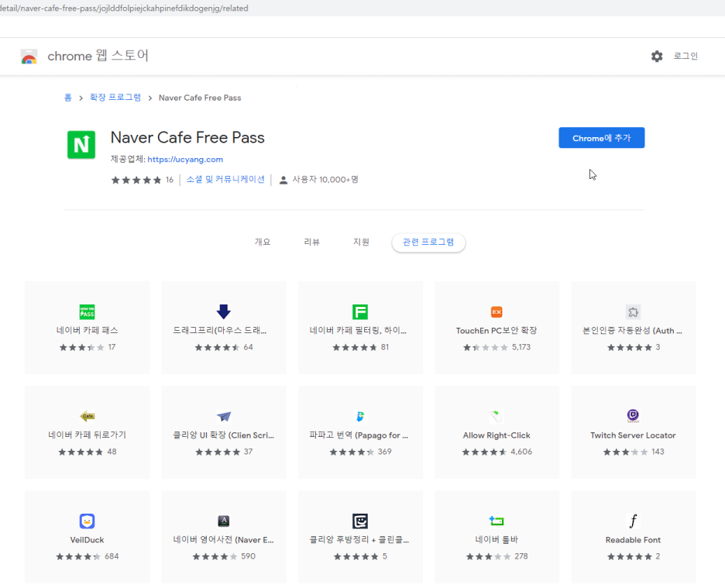The width and height of the screenshot is (725, 588).
Task: Click the VeilDuck duck shield icon
Action: click(x=87, y=521)
